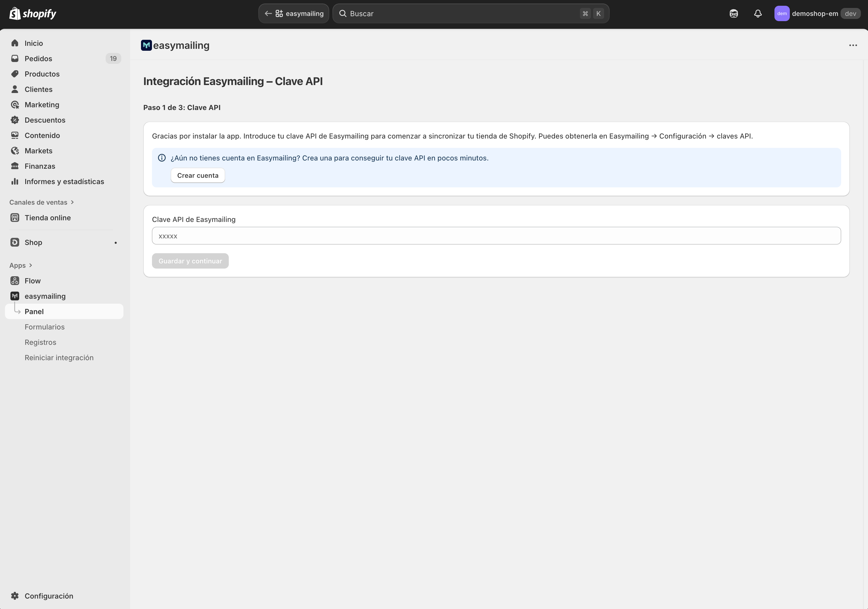
Task: Click the Crear cuenta button
Action: pyautogui.click(x=198, y=175)
